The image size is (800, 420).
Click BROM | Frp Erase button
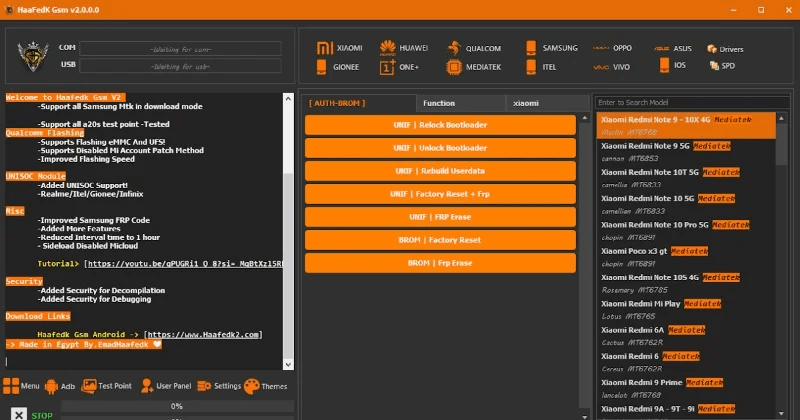(x=440, y=263)
